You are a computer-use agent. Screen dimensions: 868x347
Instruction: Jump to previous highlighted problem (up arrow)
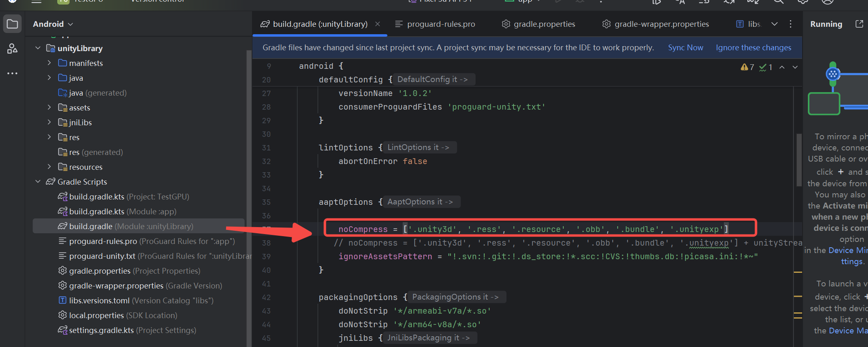782,67
